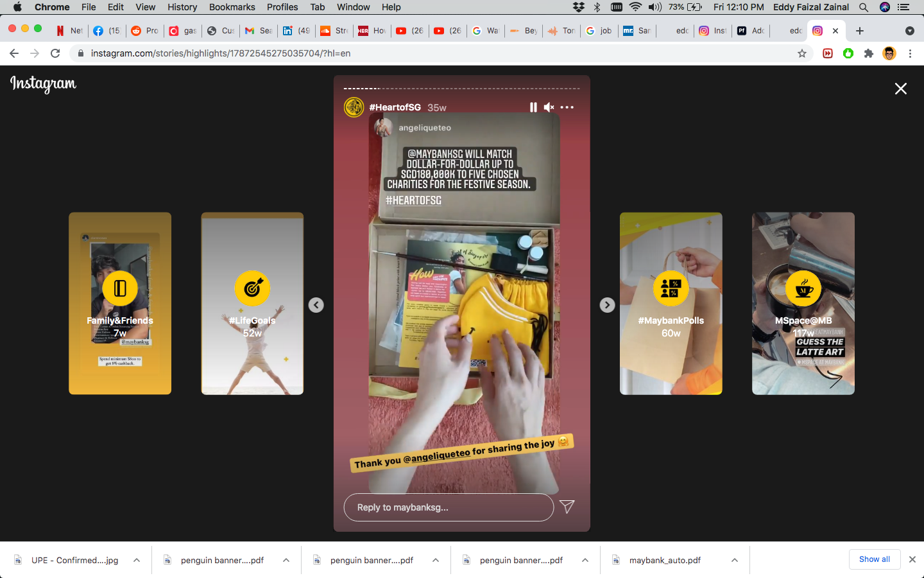Viewport: 924px width, 578px height.
Task: Unmute the story audio
Action: (549, 107)
